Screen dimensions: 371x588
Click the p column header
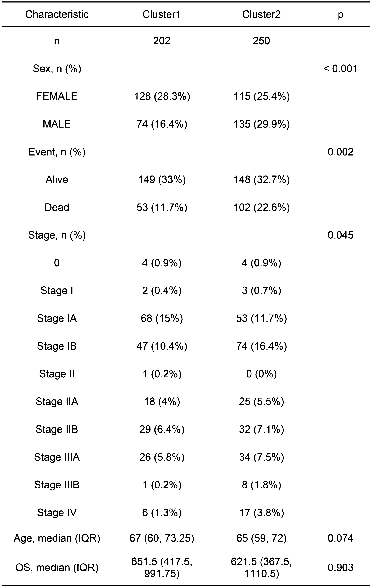[x=340, y=15]
